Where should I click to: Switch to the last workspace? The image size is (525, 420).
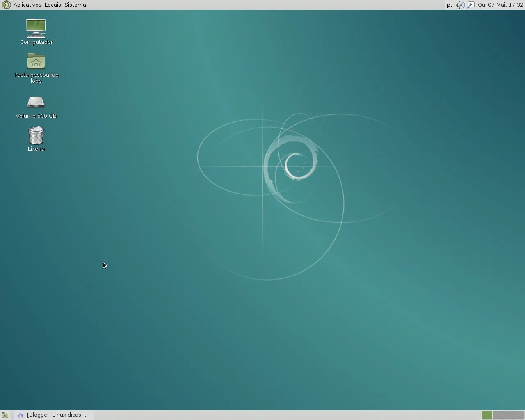(x=519, y=415)
